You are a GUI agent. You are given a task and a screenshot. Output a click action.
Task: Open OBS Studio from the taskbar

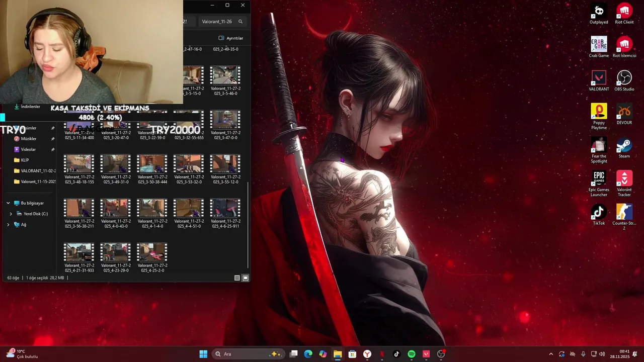[441, 354]
